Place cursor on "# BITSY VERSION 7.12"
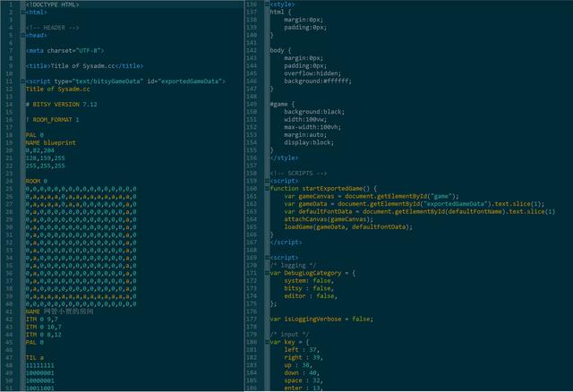573x392 pixels. click(62, 104)
